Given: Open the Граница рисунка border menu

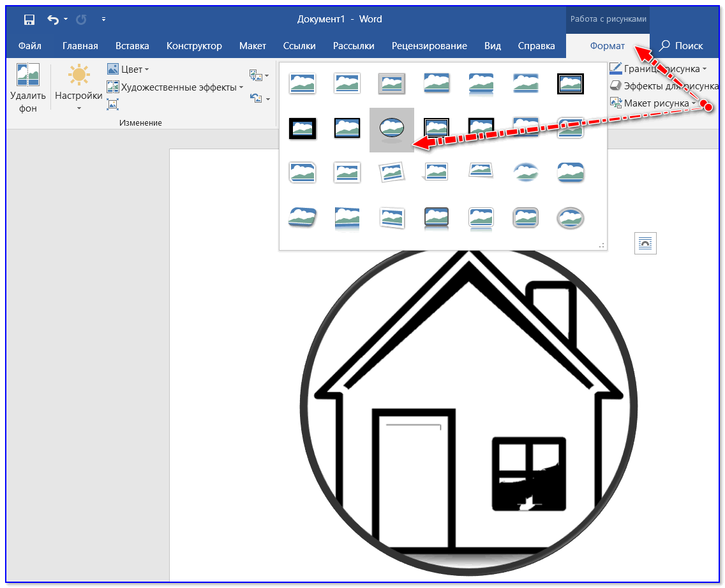Looking at the screenshot, I should pyautogui.click(x=659, y=69).
